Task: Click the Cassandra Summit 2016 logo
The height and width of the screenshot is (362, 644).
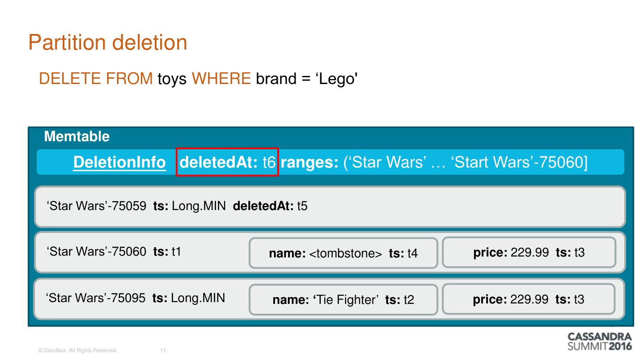Action: click(x=600, y=341)
